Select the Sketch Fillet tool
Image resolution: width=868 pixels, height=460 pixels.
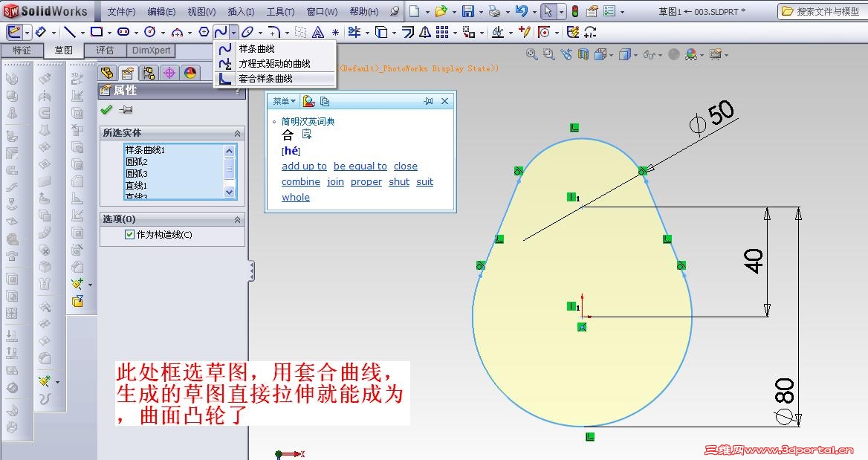point(274,32)
